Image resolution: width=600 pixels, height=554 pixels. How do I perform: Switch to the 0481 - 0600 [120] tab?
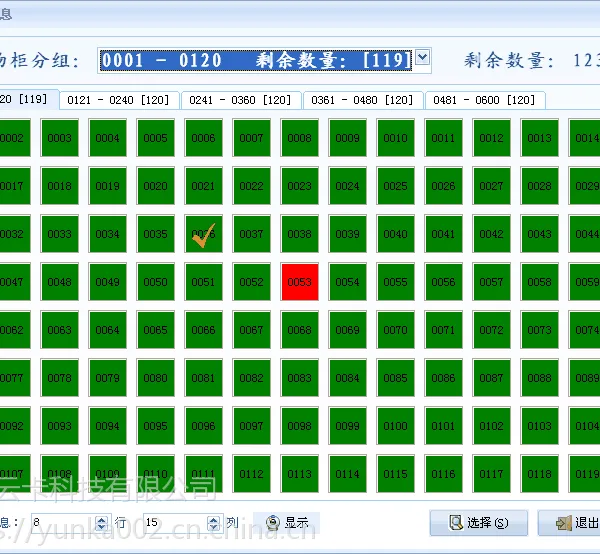(485, 100)
